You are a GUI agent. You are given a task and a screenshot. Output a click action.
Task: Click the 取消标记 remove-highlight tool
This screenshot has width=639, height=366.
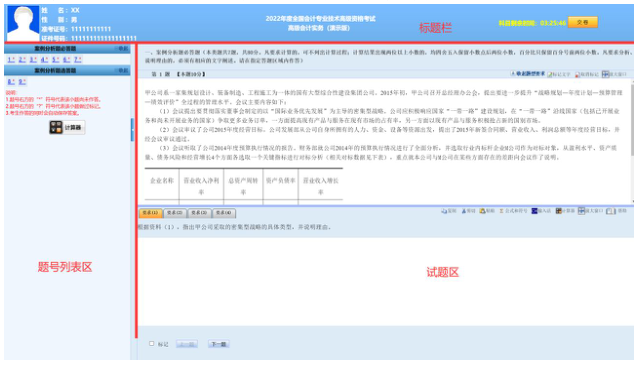587,74
